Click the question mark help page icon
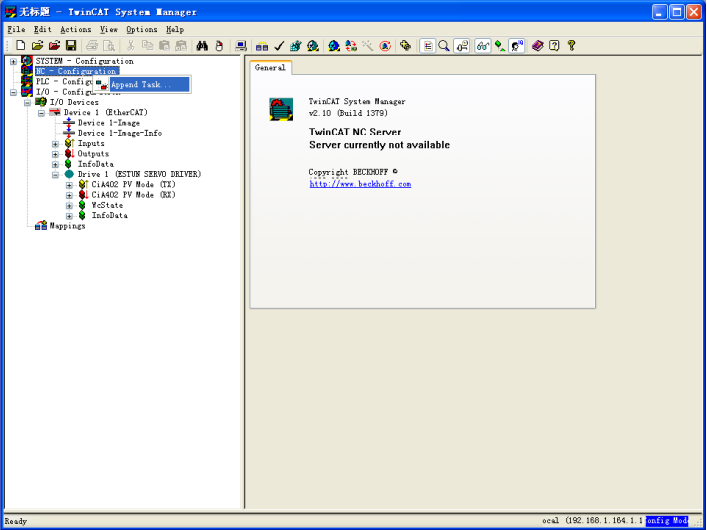Image resolution: width=707 pixels, height=530 pixels. click(x=554, y=46)
